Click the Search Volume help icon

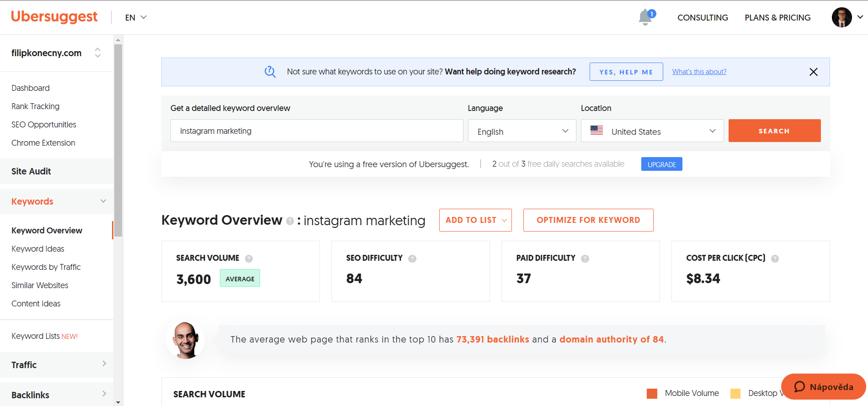(249, 258)
